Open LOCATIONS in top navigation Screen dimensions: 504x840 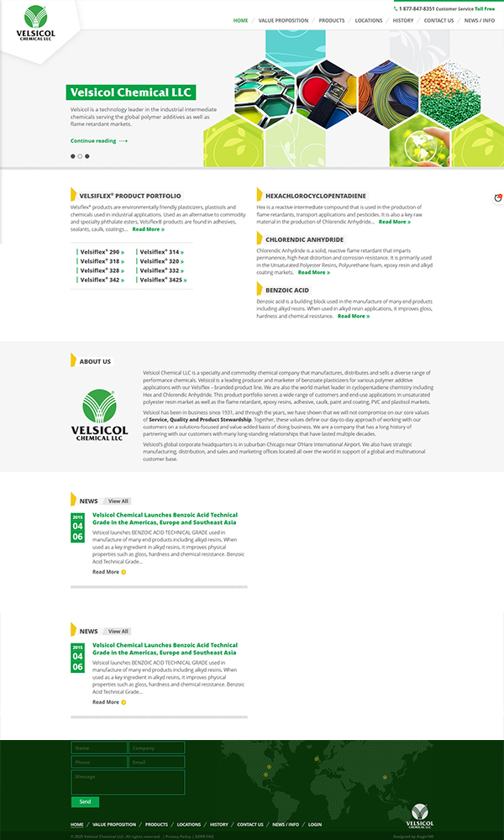[x=369, y=20]
